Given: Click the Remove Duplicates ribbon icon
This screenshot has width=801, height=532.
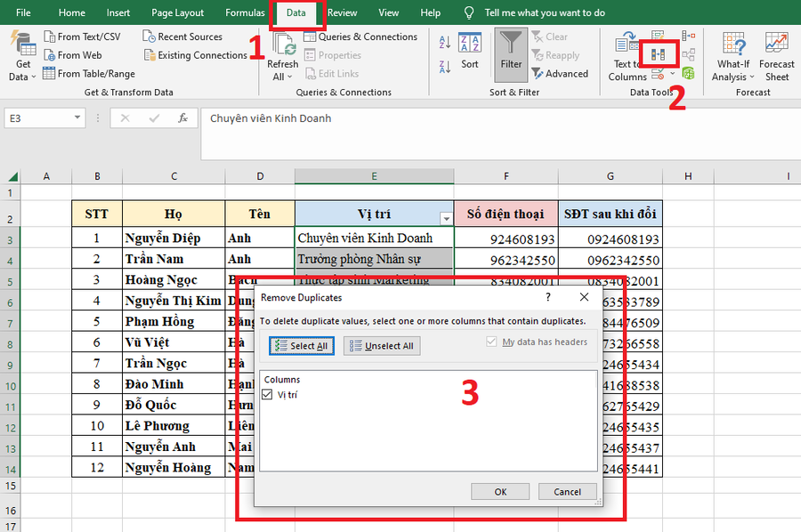Looking at the screenshot, I should click(x=658, y=54).
